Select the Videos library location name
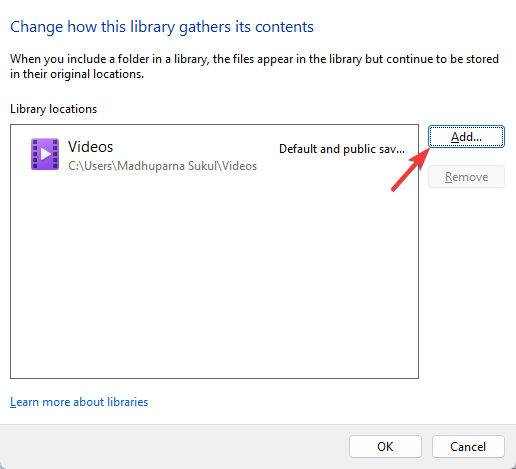This screenshot has width=516, height=469. pos(91,147)
